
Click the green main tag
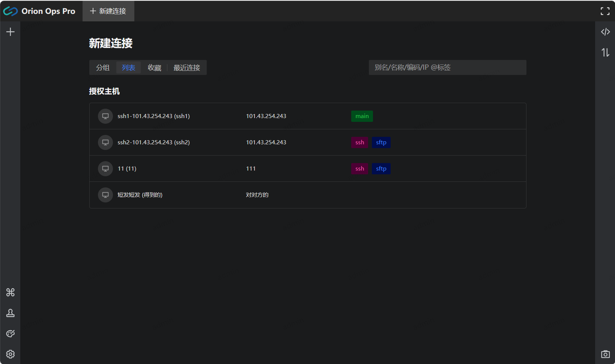pyautogui.click(x=362, y=116)
